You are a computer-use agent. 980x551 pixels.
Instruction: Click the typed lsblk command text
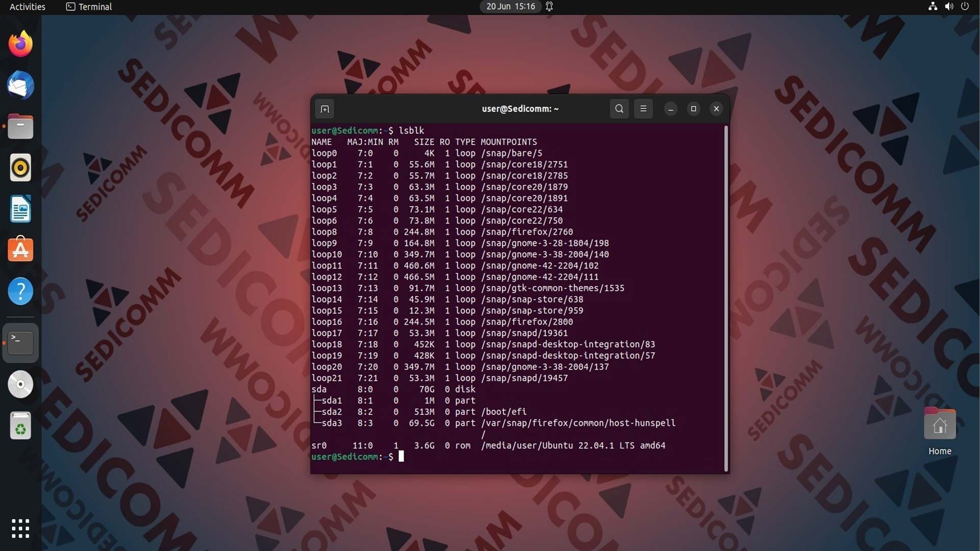[411, 131]
